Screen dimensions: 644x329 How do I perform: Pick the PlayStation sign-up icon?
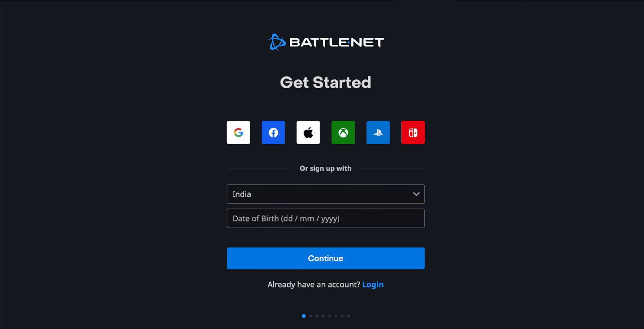[378, 132]
